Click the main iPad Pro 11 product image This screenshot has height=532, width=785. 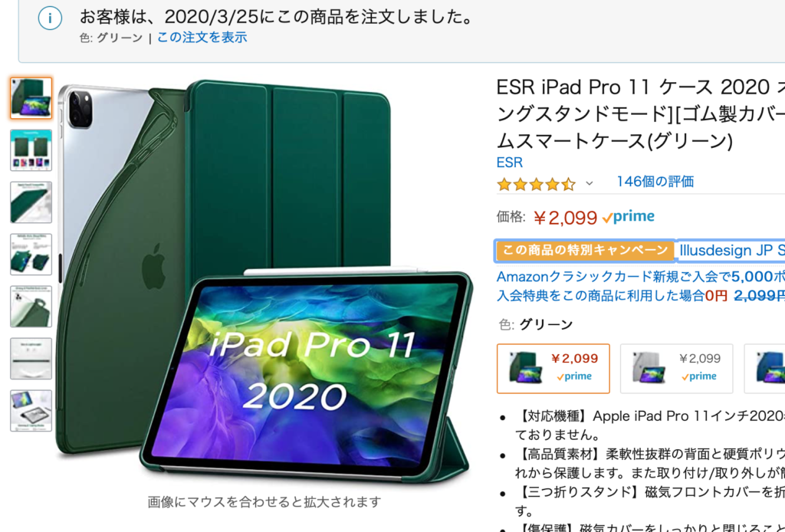coord(264,281)
